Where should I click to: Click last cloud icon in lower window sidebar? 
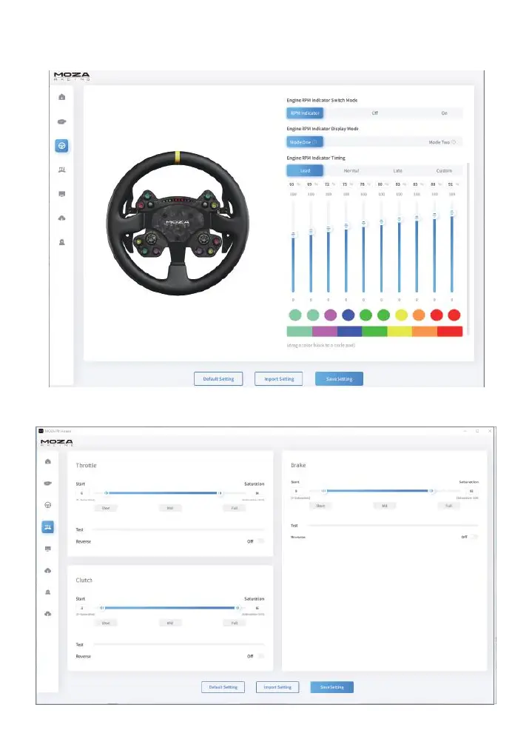(x=47, y=614)
